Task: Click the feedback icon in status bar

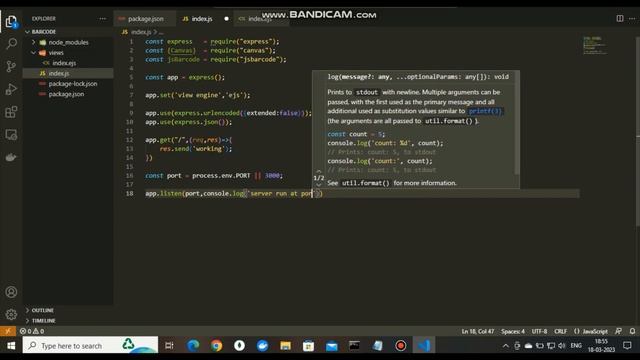Action: point(619,331)
